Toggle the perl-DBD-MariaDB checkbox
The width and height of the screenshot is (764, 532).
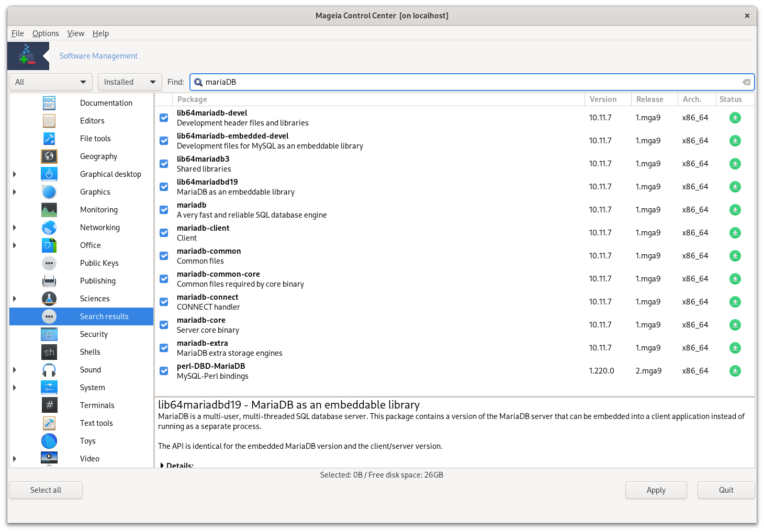click(x=164, y=371)
